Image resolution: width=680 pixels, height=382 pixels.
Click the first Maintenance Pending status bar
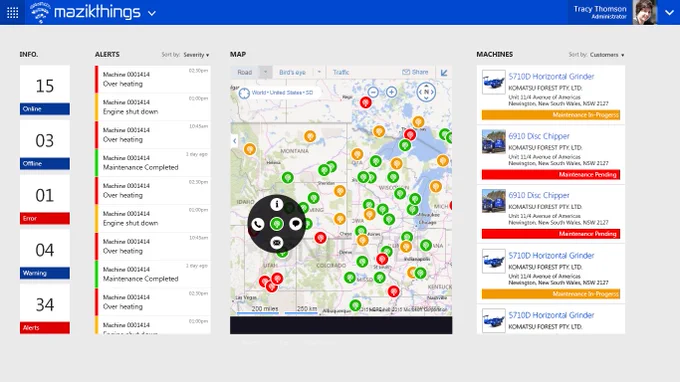(x=551, y=174)
